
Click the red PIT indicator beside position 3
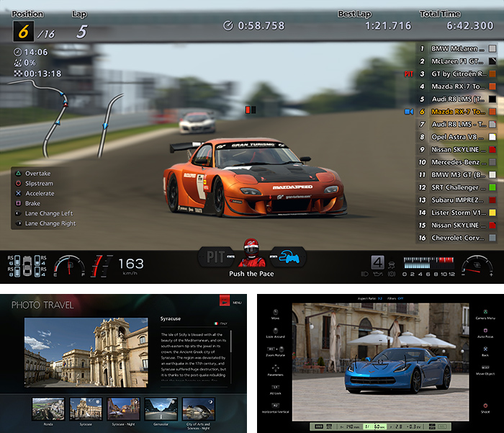point(408,74)
